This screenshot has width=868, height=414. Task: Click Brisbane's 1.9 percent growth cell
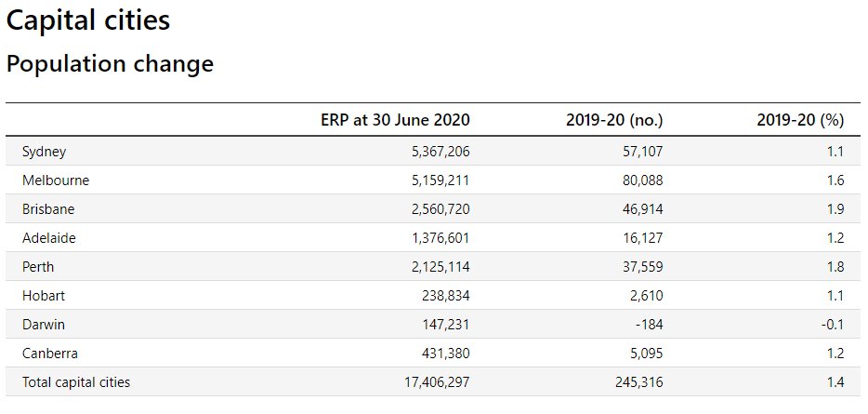click(x=835, y=209)
